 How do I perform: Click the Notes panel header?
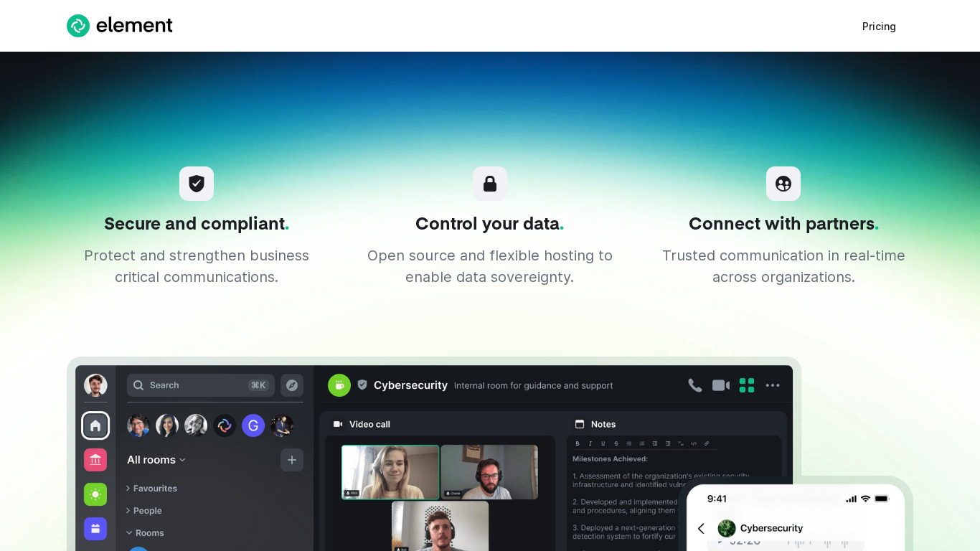(x=596, y=424)
